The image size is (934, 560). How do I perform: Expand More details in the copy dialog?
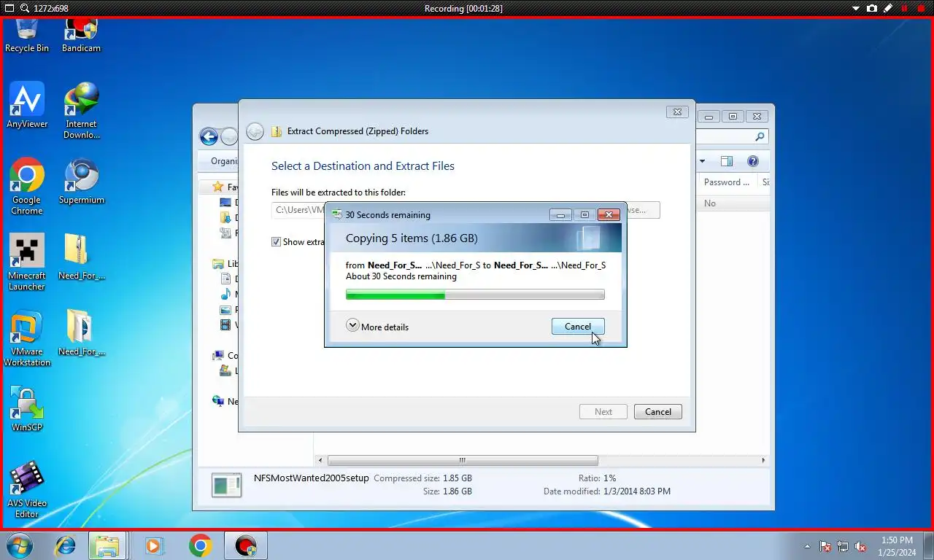[377, 326]
